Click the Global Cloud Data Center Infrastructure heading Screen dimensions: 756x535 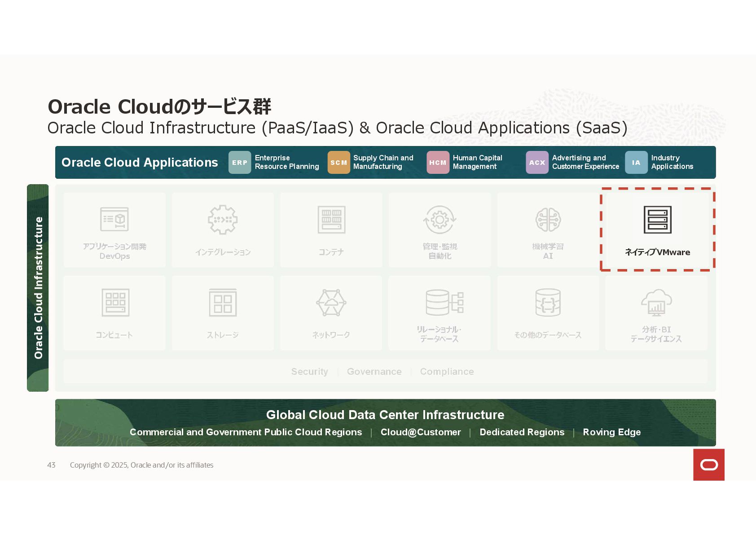coord(385,415)
